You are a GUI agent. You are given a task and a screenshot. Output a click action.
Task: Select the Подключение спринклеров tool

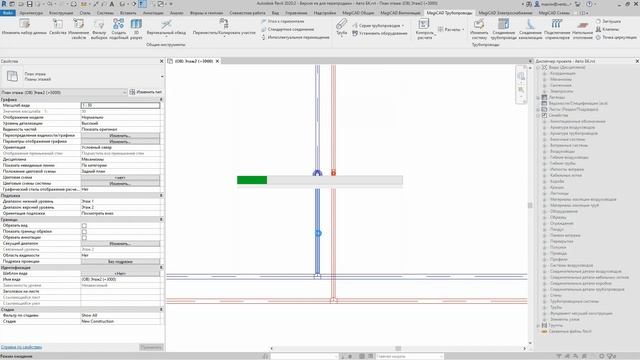pyautogui.click(x=557, y=29)
